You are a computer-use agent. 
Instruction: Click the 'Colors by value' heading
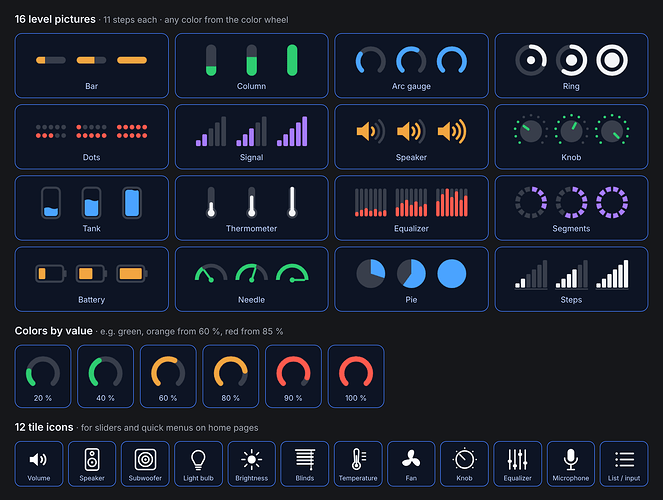click(54, 331)
